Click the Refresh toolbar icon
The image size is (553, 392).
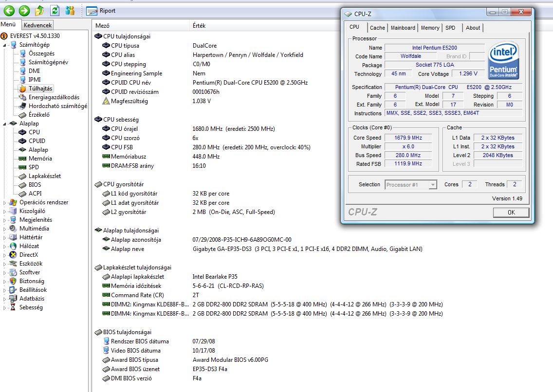(55, 11)
